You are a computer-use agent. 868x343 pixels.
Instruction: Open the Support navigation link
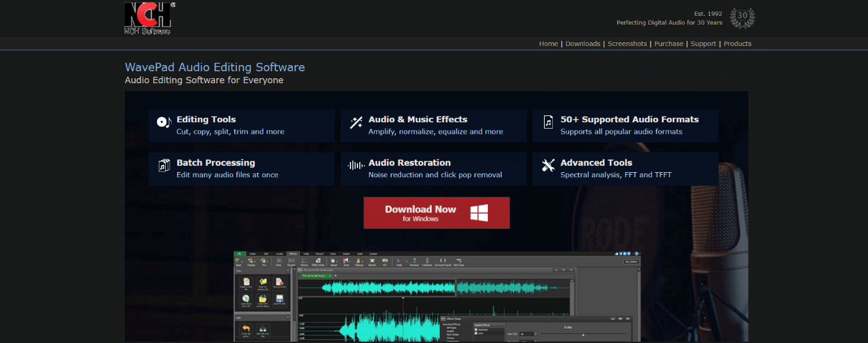(x=703, y=44)
